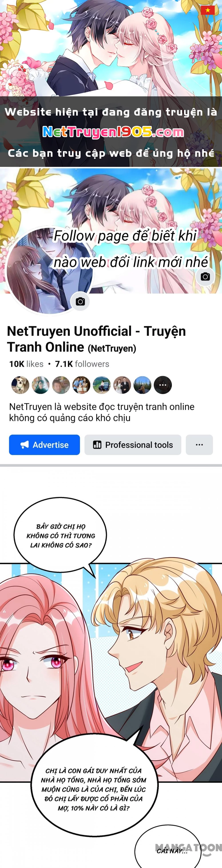Image resolution: width=222 pixels, height=868 pixels.
Task: View the 7.1K followers list
Action: coord(82,364)
